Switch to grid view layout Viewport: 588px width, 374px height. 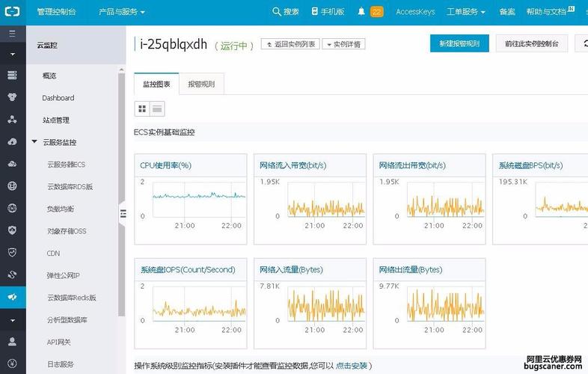(x=142, y=108)
